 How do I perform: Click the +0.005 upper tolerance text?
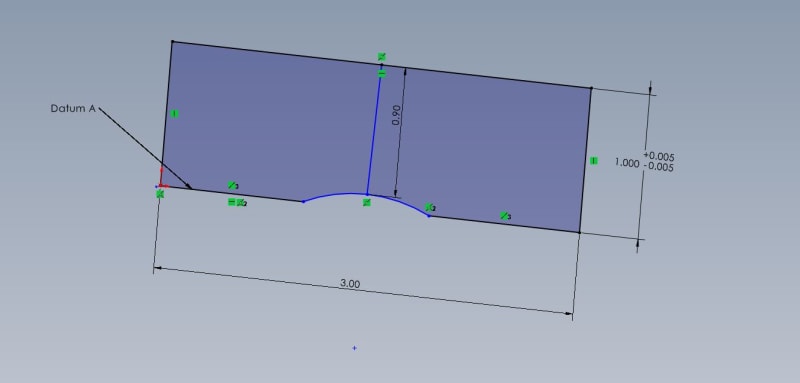coord(659,156)
